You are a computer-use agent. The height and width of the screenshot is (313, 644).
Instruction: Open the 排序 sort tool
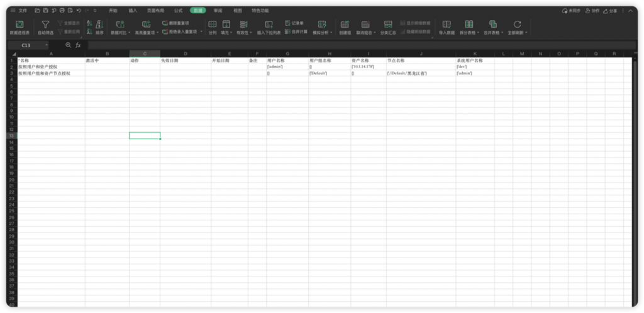pyautogui.click(x=99, y=28)
